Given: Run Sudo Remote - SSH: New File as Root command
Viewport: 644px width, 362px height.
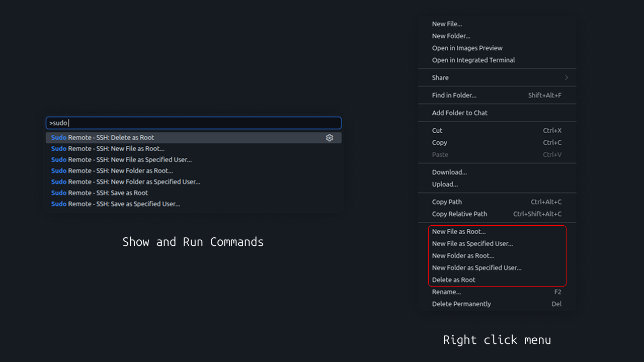Looking at the screenshot, I should [194, 149].
